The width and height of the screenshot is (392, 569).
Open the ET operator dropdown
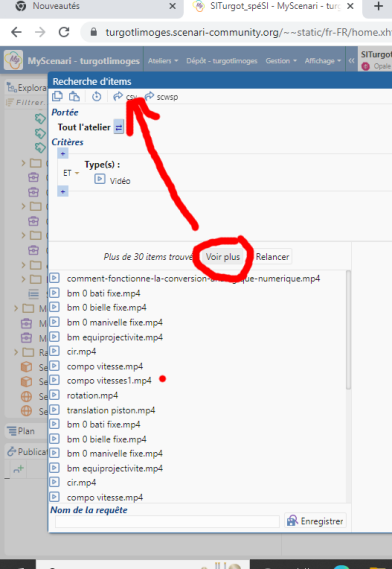pyautogui.click(x=71, y=173)
